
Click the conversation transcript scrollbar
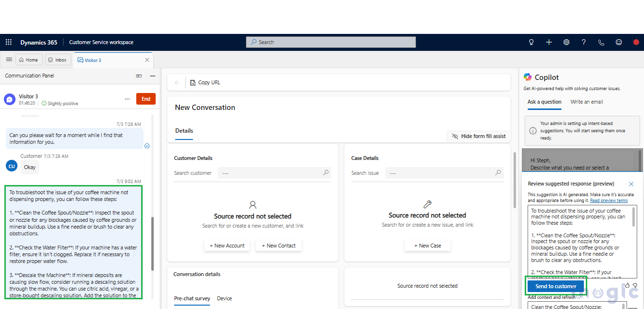153,244
